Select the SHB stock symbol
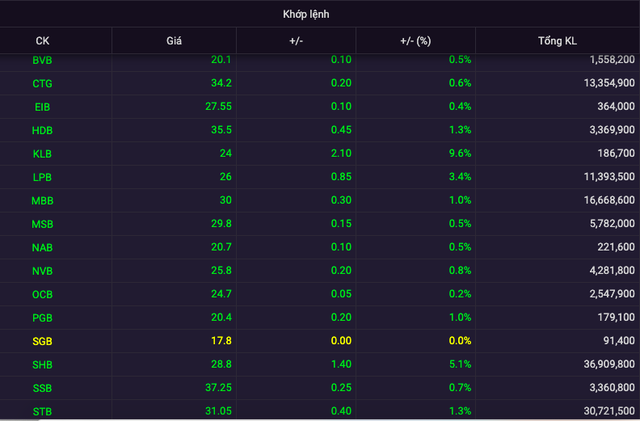 pyautogui.click(x=42, y=364)
